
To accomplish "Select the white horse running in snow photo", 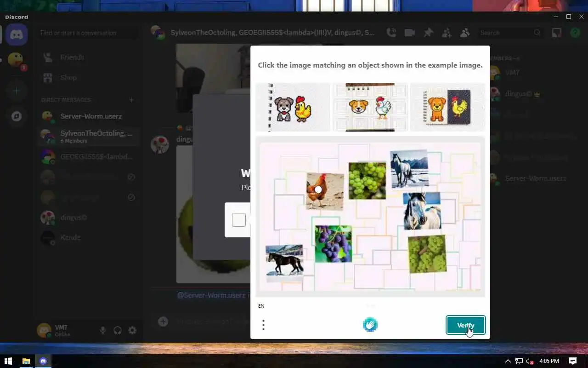I will point(409,169).
